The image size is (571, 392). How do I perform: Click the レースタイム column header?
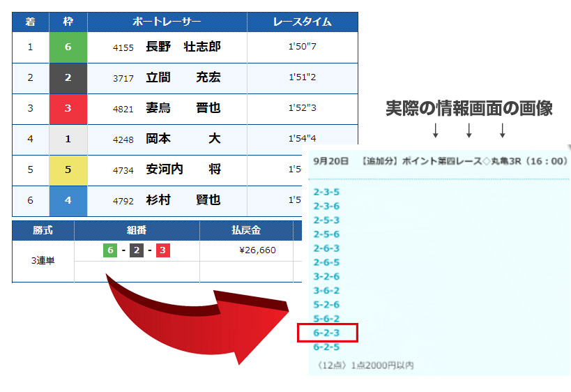point(302,22)
